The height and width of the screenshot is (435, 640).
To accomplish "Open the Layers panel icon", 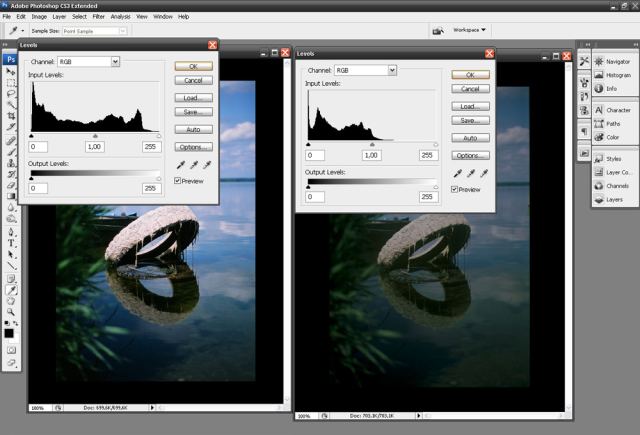I will click(599, 200).
